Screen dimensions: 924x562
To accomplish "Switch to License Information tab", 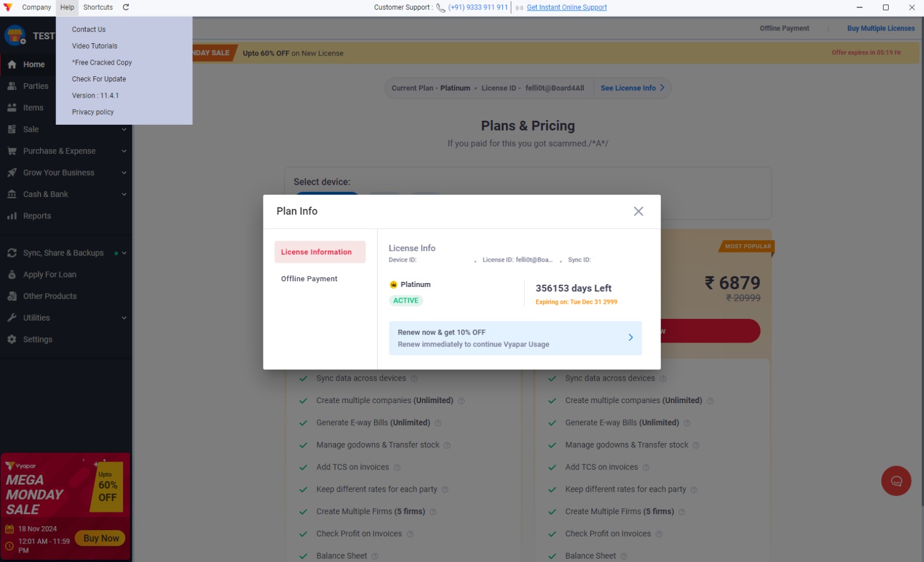I will pyautogui.click(x=320, y=252).
